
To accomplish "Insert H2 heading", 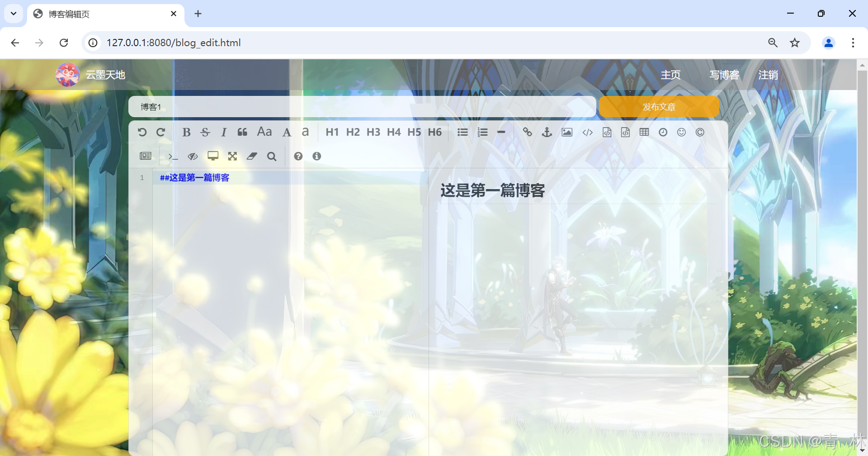I will click(353, 132).
